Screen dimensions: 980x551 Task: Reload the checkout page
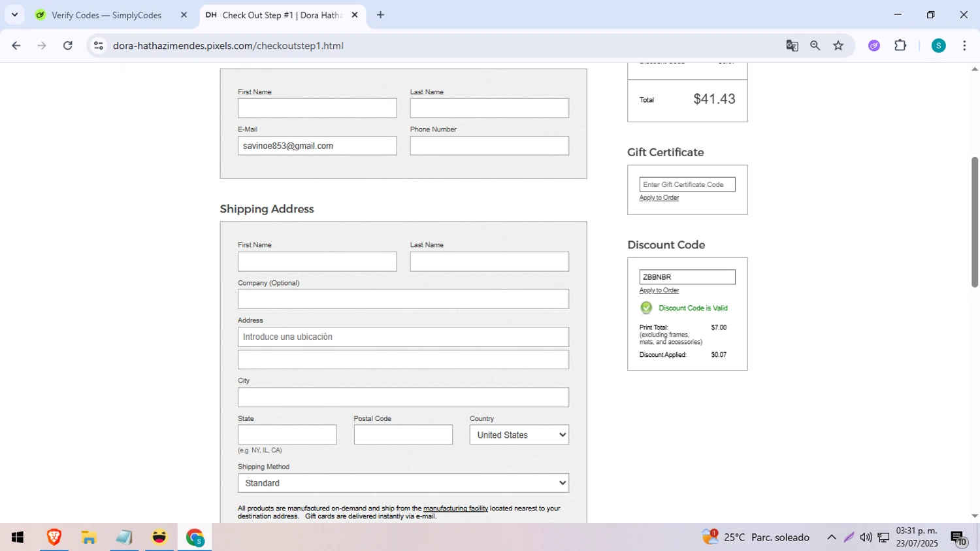[68, 46]
